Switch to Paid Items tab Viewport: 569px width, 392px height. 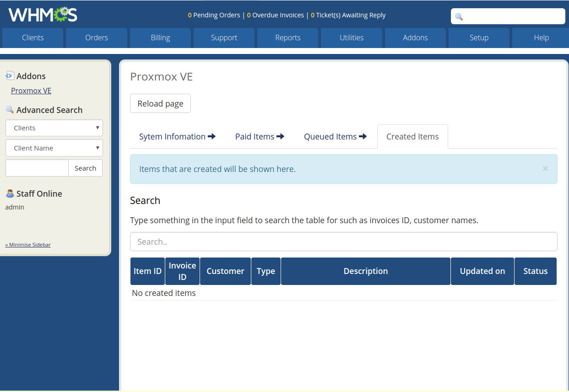(x=260, y=136)
